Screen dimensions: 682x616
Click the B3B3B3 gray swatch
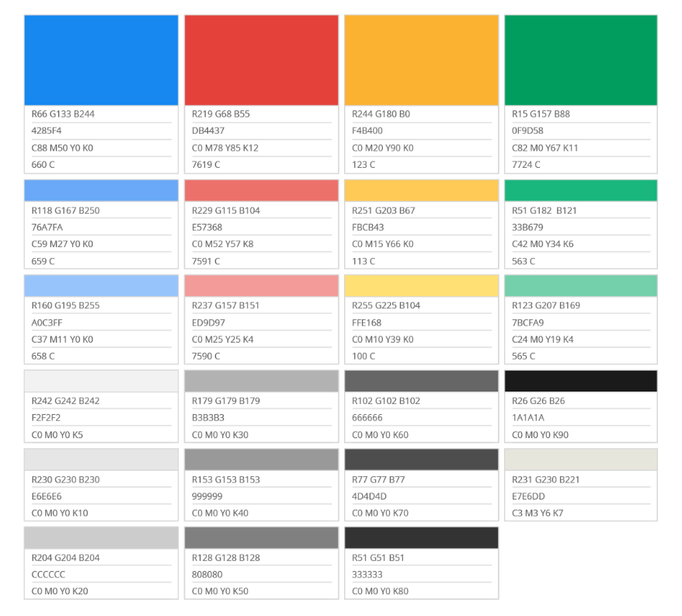pos(262,381)
